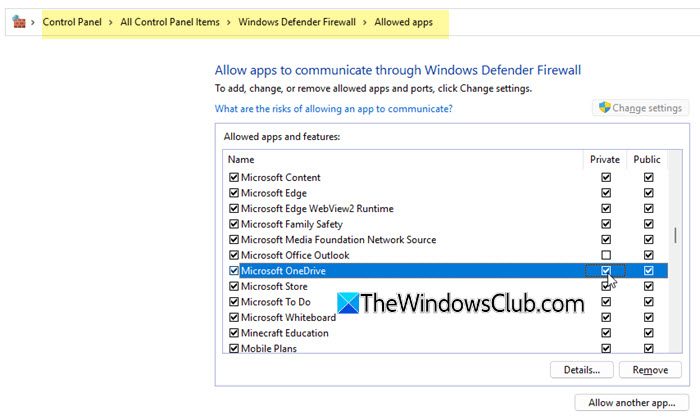Toggle Microsoft Office Outlook name checkbox
This screenshot has width=700, height=420.
[x=233, y=255]
